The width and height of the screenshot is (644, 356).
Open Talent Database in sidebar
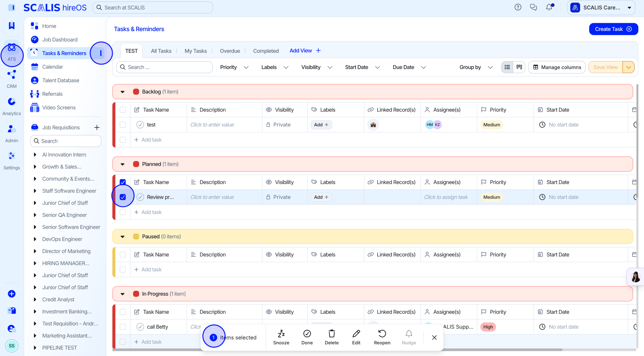(65, 80)
